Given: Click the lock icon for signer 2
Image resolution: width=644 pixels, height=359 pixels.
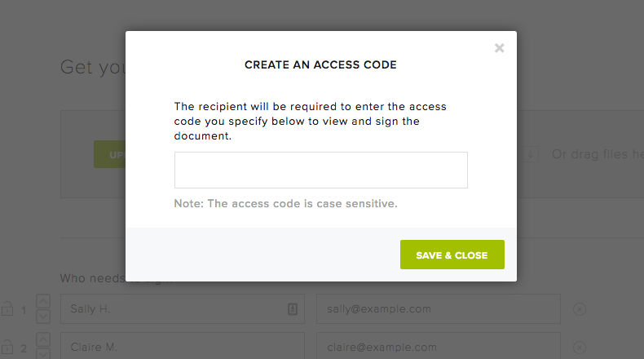Looking at the screenshot, I should (7, 348).
